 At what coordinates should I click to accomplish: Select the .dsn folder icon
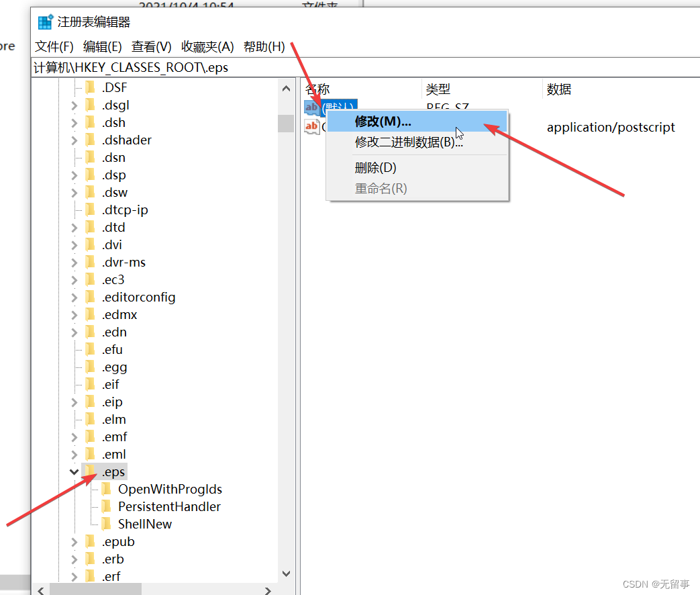90,157
